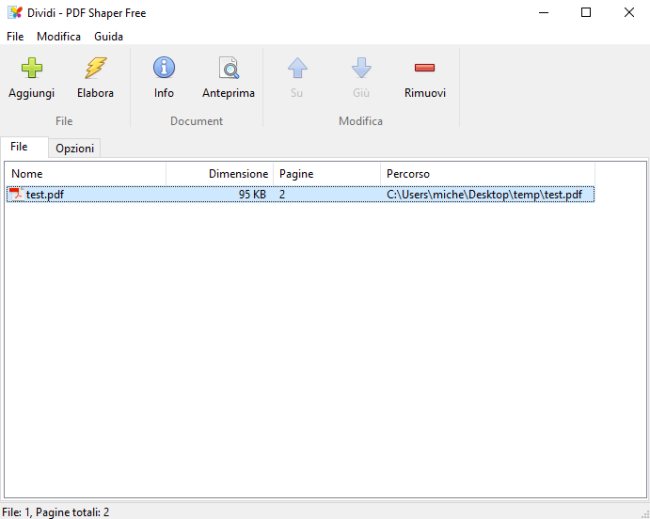The height and width of the screenshot is (519, 650).
Task: Select the test.pdf file name
Action: tap(45, 194)
